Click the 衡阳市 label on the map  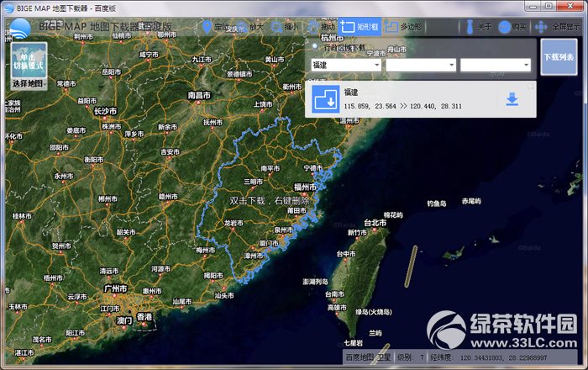click(x=93, y=160)
